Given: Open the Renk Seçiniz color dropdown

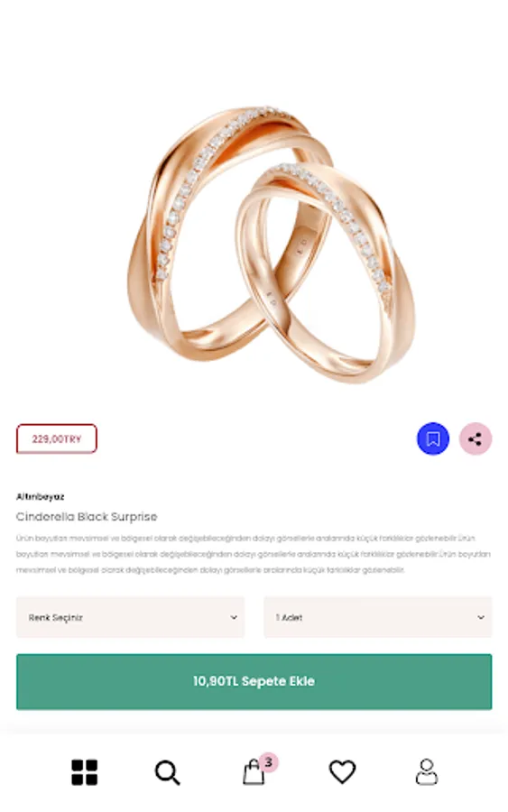Looking at the screenshot, I should (131, 617).
